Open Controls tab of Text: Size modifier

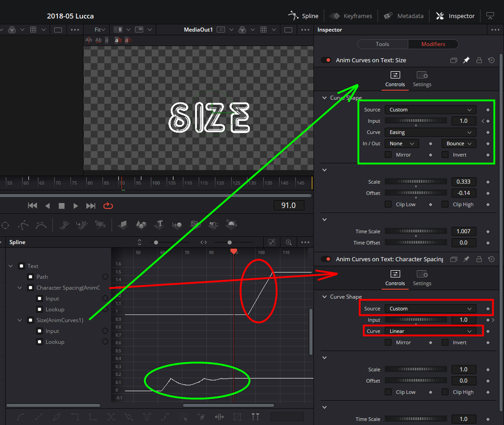pyautogui.click(x=395, y=79)
